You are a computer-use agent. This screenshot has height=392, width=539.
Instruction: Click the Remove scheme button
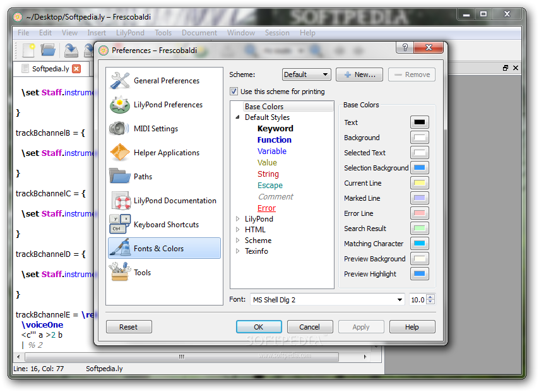(x=412, y=74)
